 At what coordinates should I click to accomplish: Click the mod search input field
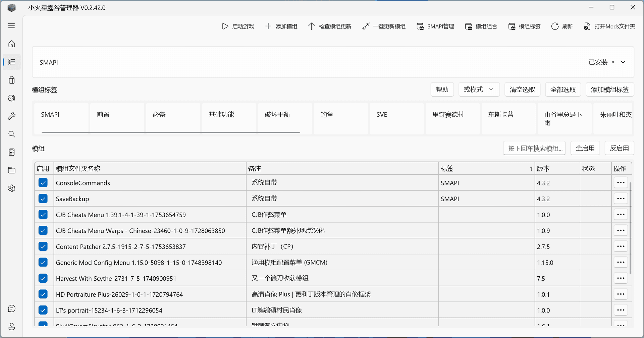tap(534, 148)
